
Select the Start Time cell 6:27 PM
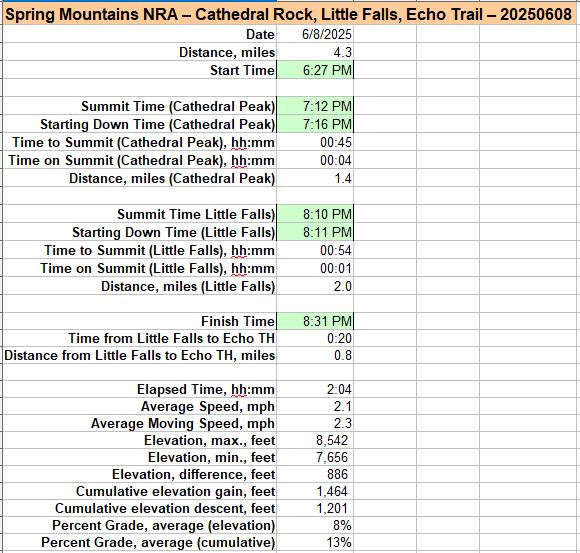coord(315,70)
